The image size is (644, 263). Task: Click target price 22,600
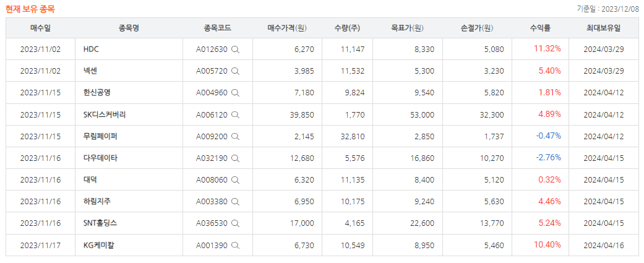pyautogui.click(x=421, y=223)
